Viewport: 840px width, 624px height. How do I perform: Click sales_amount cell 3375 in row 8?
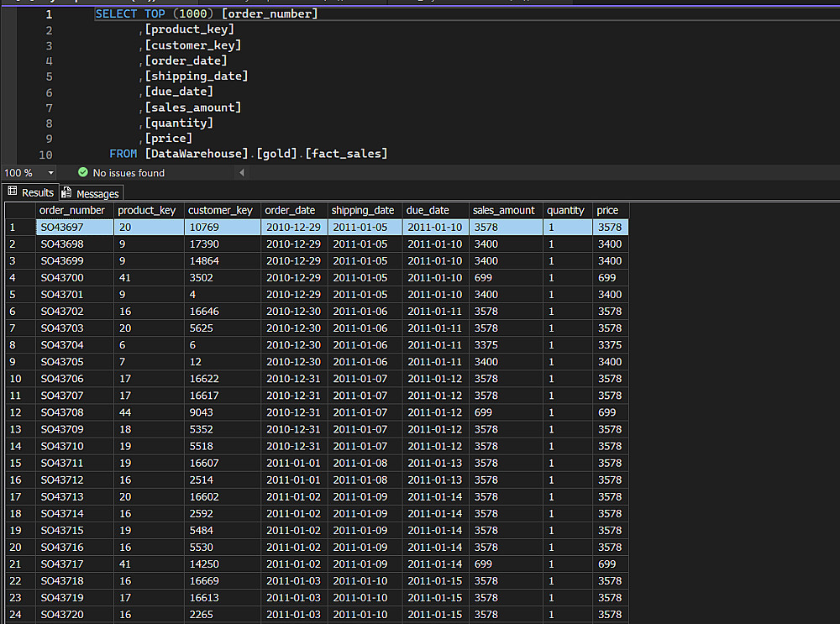point(486,345)
